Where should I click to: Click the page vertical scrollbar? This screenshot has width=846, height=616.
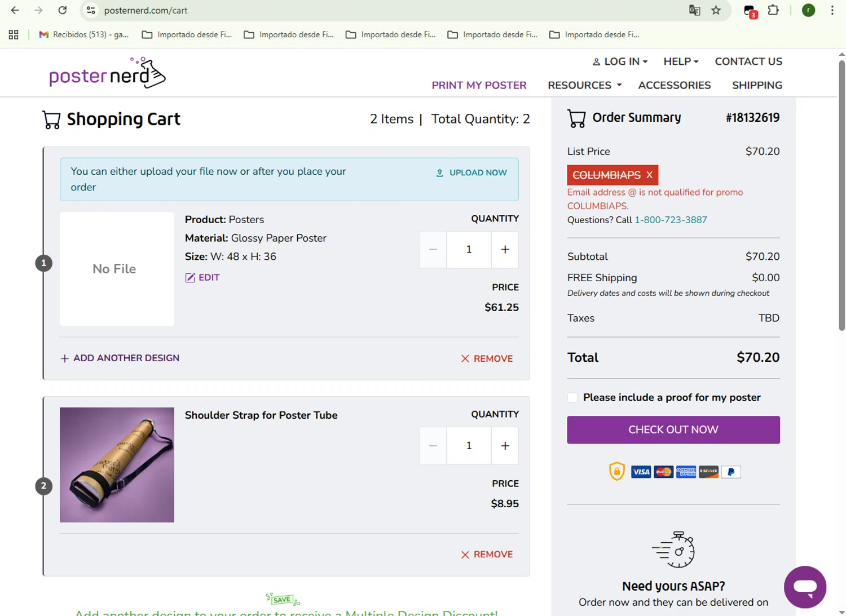click(841, 194)
